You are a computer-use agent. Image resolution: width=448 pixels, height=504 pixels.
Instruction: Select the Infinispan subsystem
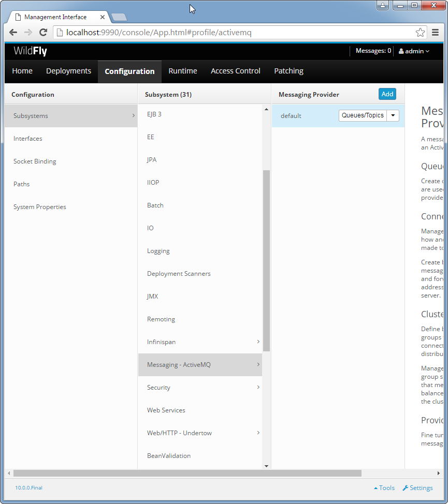[200, 342]
